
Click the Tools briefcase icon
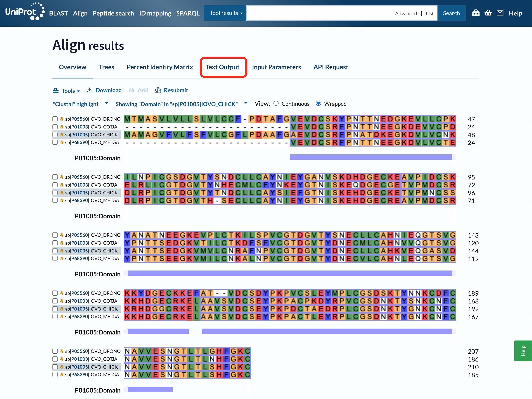coord(56,91)
